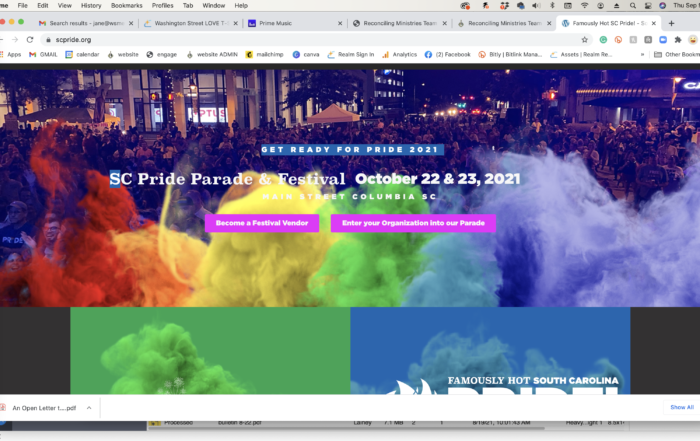The height and width of the screenshot is (441, 700).
Task: Click the macOS volume icon
Action: click(x=536, y=6)
